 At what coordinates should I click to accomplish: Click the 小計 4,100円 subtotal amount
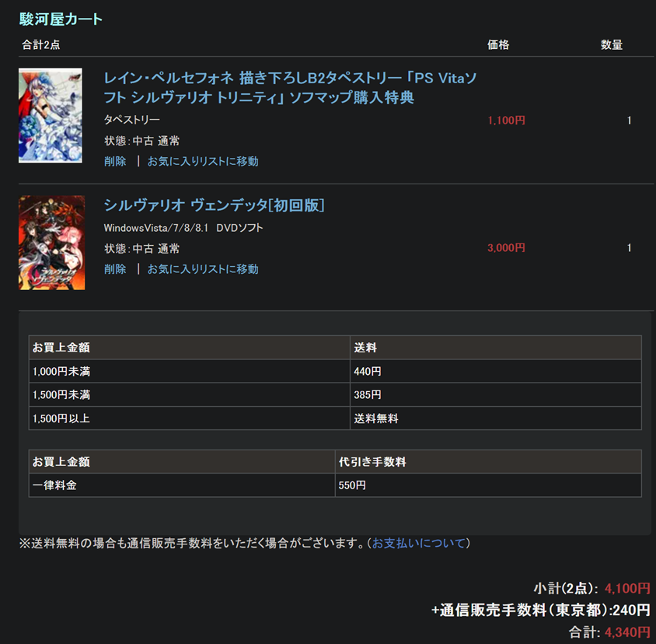pos(626,589)
